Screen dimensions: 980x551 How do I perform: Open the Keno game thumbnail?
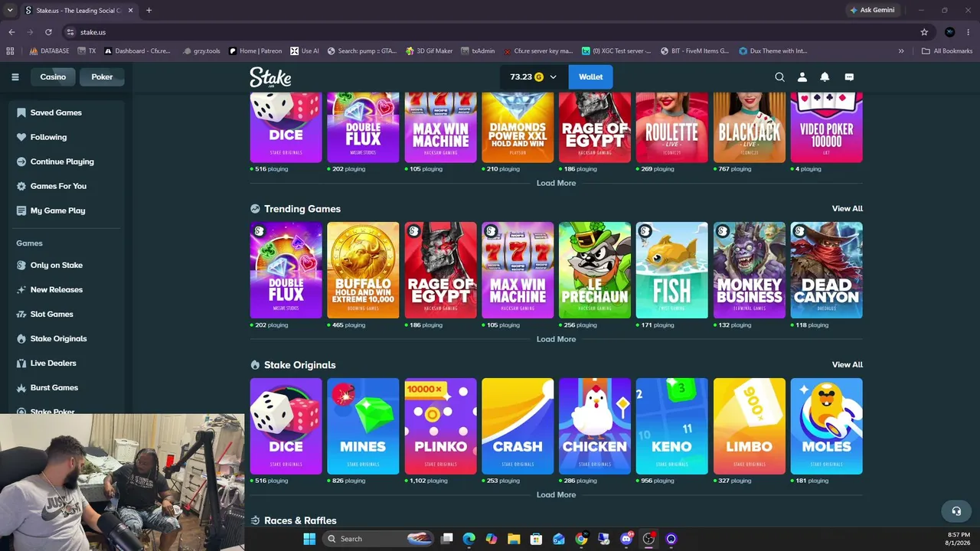click(x=672, y=426)
